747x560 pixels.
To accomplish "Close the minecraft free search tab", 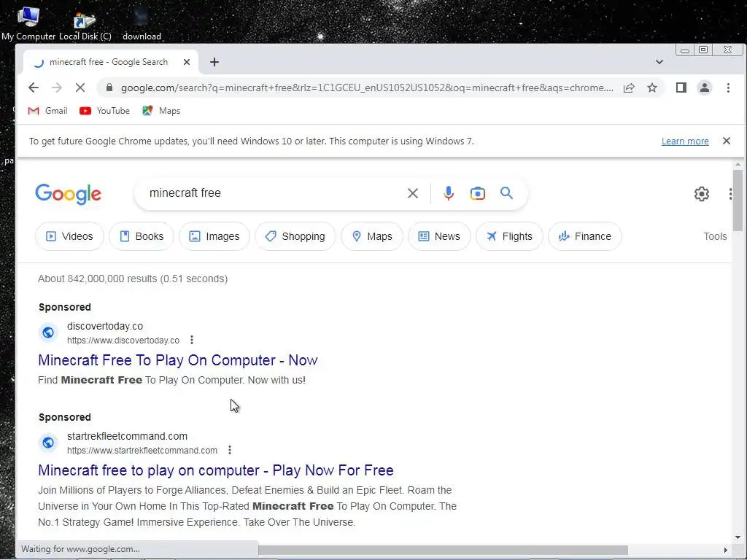I will 187,62.
